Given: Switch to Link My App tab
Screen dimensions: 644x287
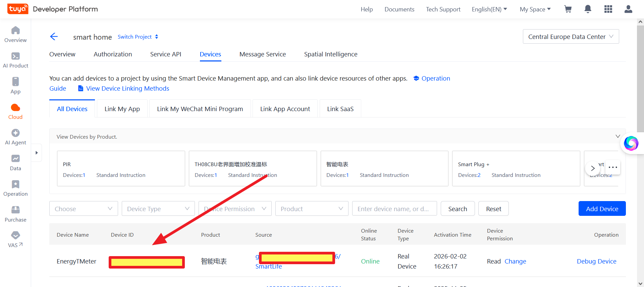Looking at the screenshot, I should tap(122, 109).
